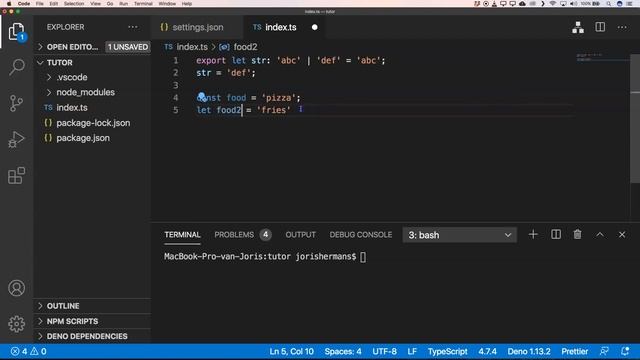Open the Extensions view
The width and height of the screenshot is (640, 360).
(x=16, y=176)
